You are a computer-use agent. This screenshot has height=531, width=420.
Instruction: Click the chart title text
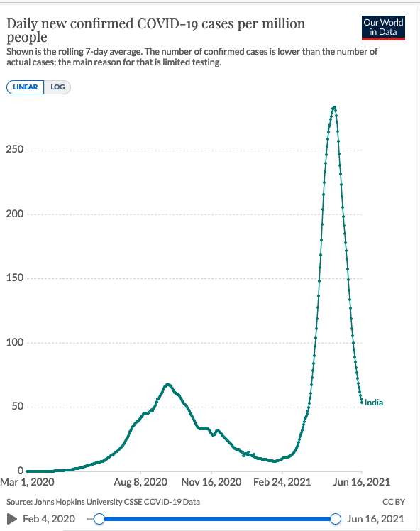click(x=155, y=30)
